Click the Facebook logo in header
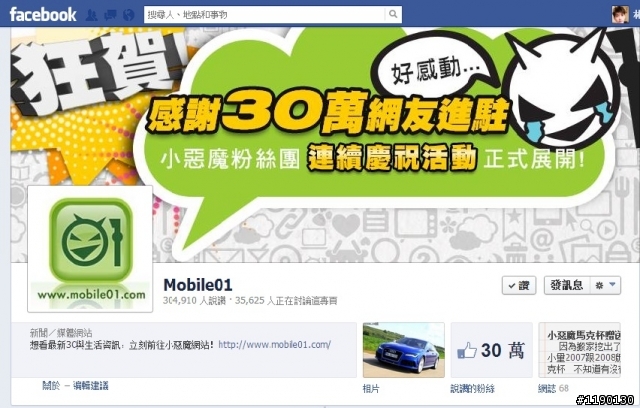This screenshot has height=408, width=640. click(43, 15)
